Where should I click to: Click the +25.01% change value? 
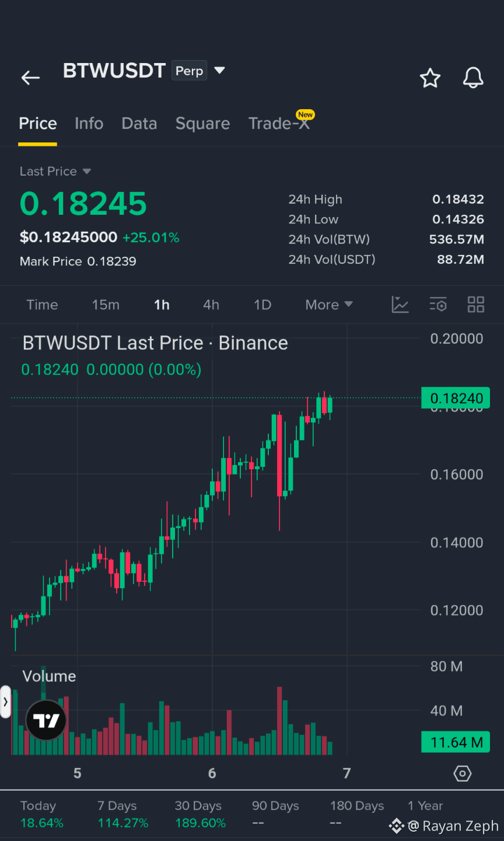tap(151, 238)
